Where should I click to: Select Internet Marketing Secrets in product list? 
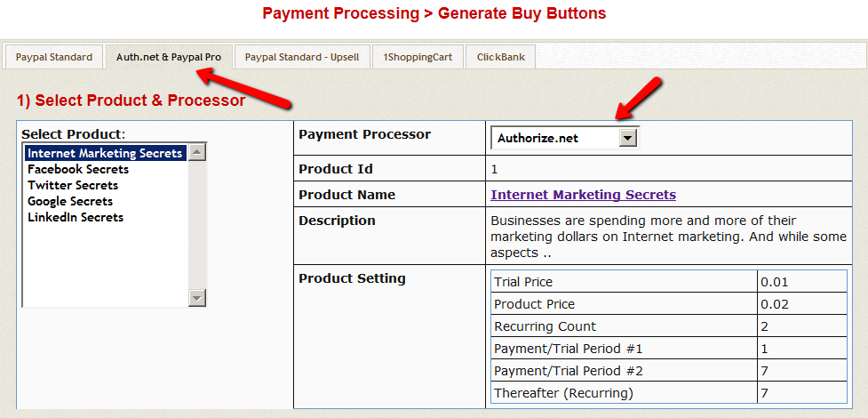pos(105,153)
